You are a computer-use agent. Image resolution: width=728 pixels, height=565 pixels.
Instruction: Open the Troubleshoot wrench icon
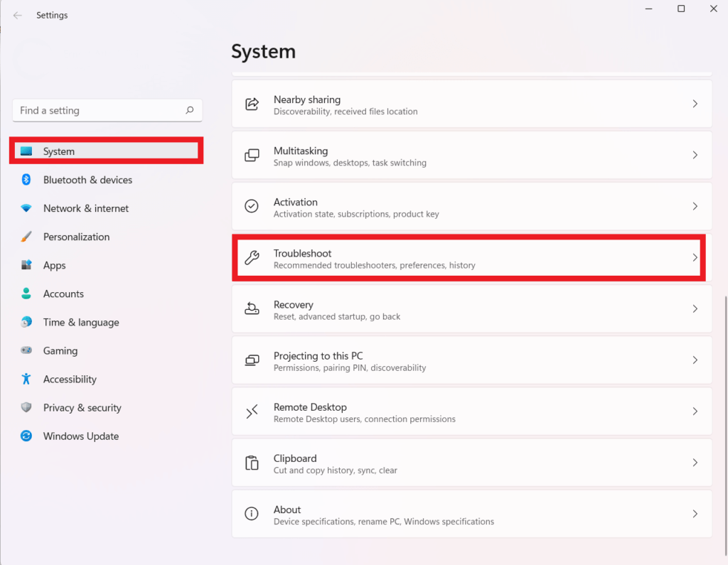(252, 257)
